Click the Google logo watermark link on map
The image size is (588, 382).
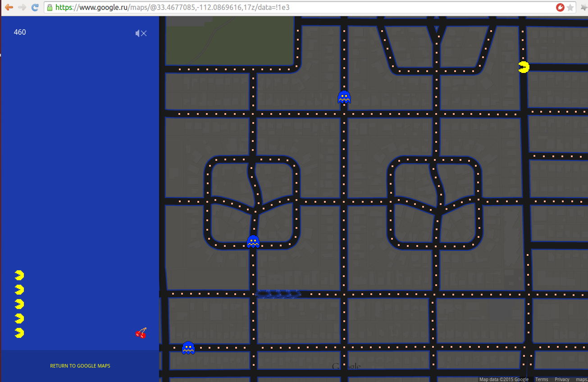(346, 366)
